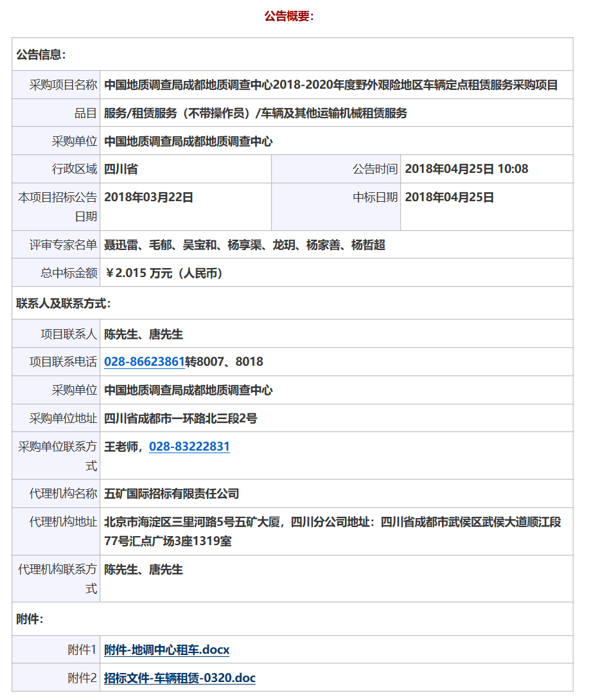Screen dimensions: 589x700
Task: Click the 附件2 label
Action: pyautogui.click(x=82, y=678)
